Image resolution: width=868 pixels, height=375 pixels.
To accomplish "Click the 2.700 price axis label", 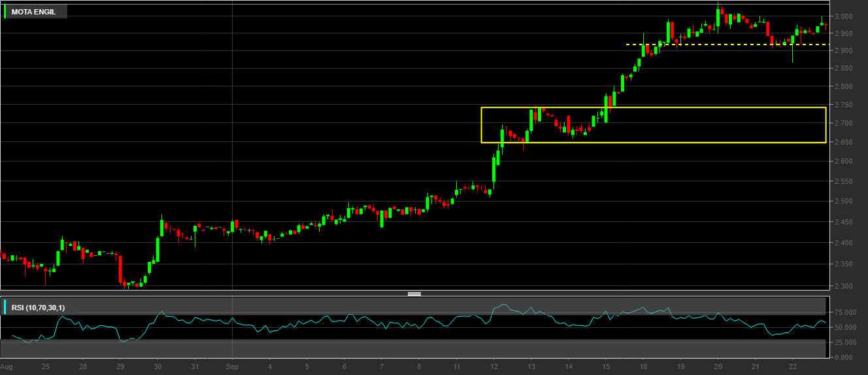I will (x=843, y=123).
